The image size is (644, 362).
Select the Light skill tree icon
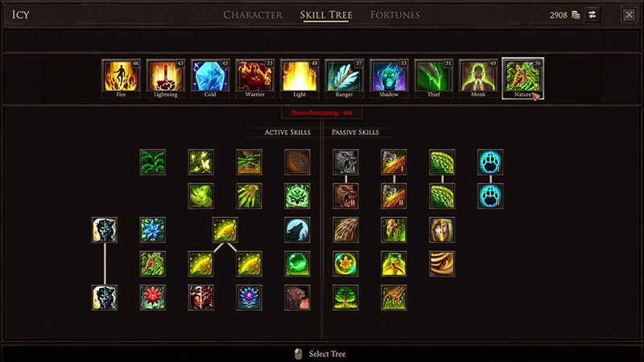(x=299, y=78)
